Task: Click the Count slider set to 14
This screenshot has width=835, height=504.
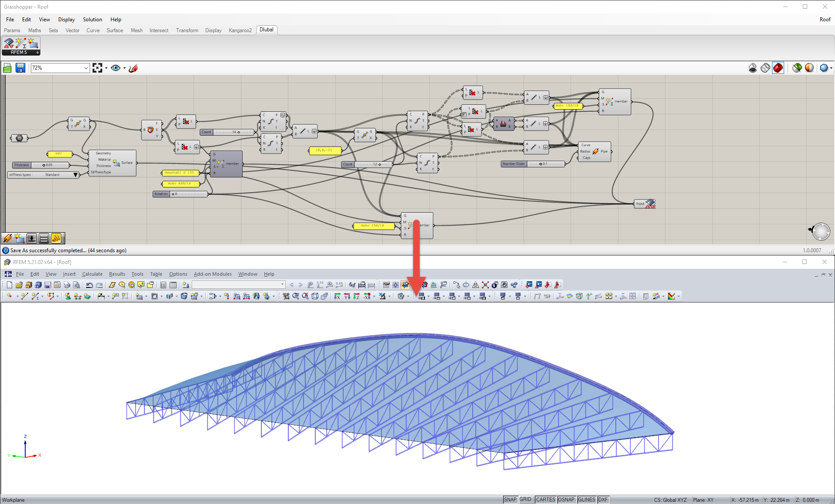Action: [x=226, y=132]
